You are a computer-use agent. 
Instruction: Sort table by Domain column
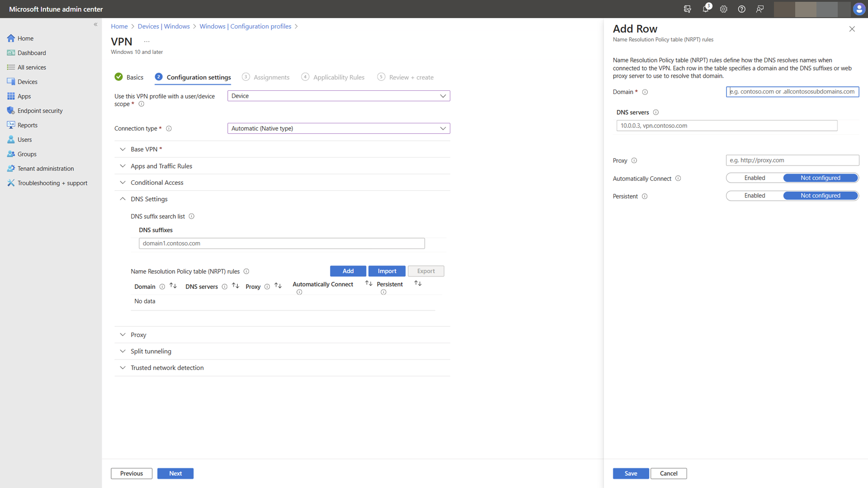pos(173,286)
